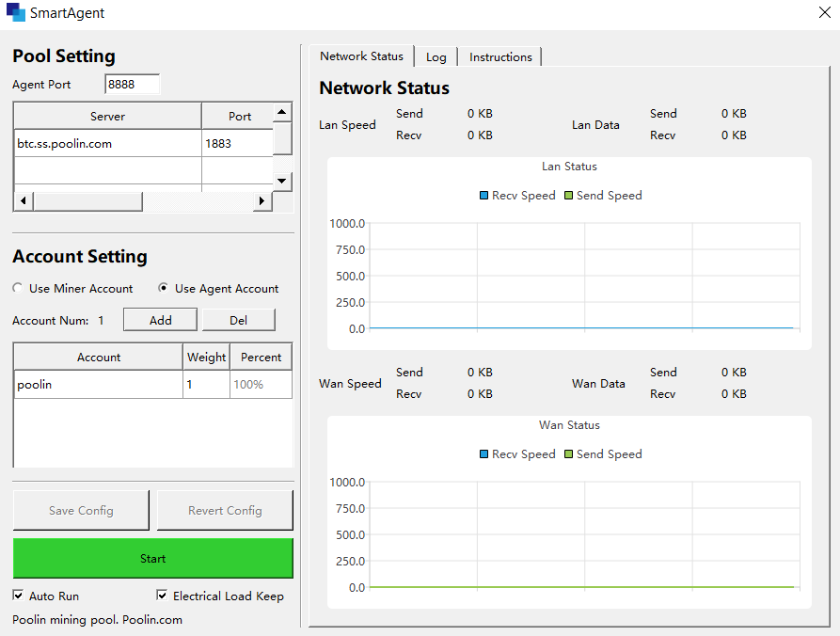Click the weight cell showing 1

tap(206, 384)
